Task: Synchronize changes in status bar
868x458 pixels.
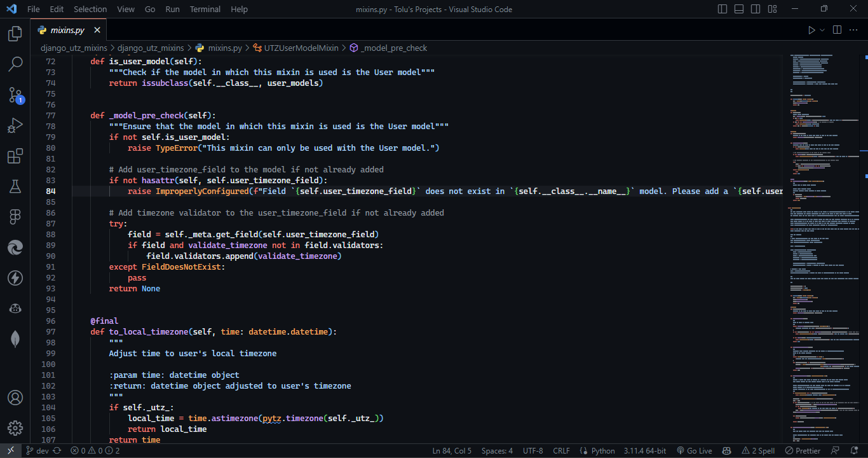Action: click(57, 450)
